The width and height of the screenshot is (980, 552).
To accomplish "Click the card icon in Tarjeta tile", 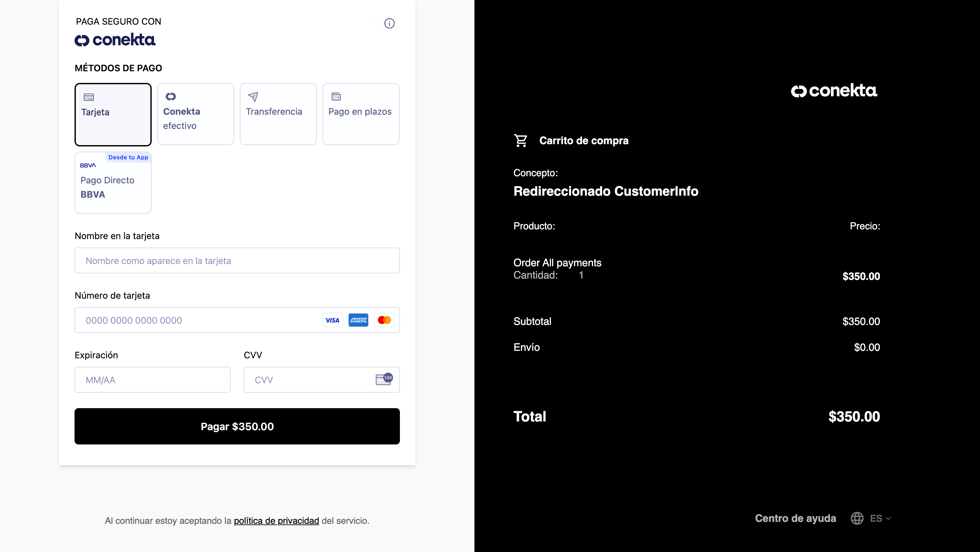I will 89,97.
